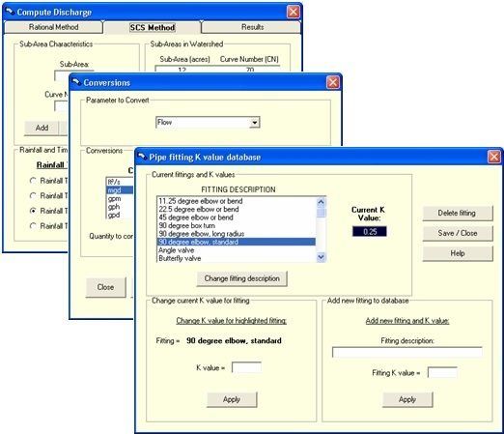Focus the Fitting description text field
The image size is (504, 434).
click(407, 352)
